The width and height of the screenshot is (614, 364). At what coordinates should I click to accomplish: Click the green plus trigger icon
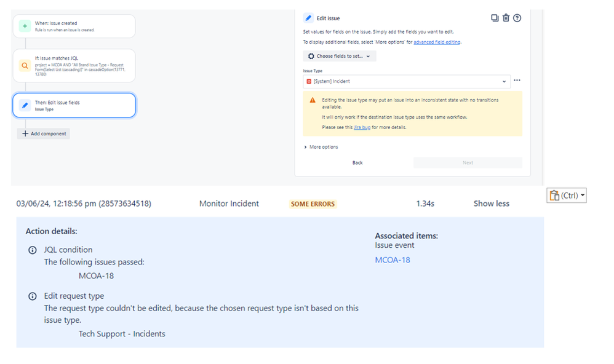point(25,26)
